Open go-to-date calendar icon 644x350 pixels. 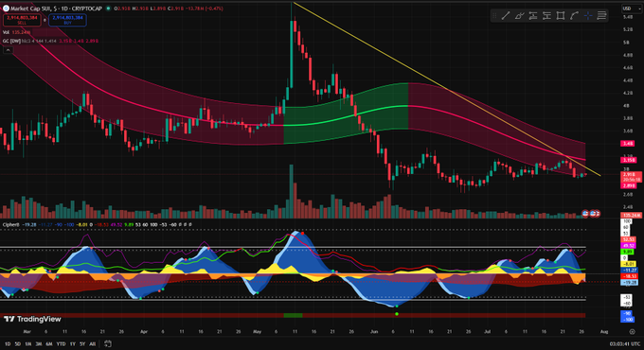pos(108,343)
